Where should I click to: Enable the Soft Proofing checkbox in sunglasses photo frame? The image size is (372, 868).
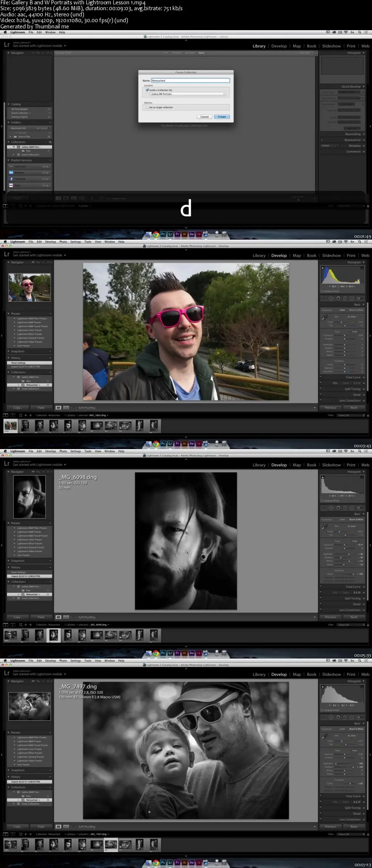pos(76,408)
